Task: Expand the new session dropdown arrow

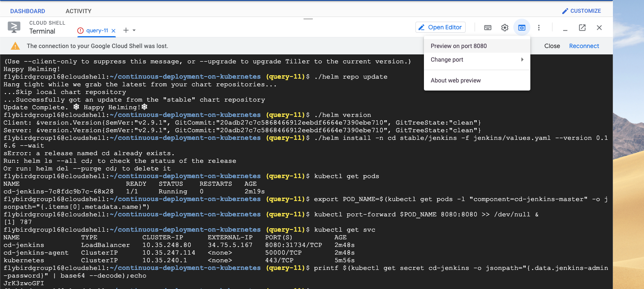Action: pyautogui.click(x=134, y=30)
